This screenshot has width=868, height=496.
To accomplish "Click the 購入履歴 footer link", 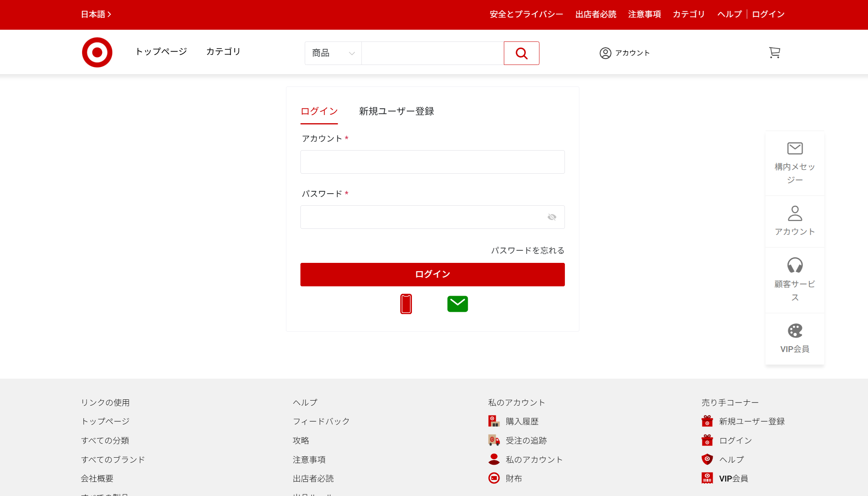I will click(522, 421).
